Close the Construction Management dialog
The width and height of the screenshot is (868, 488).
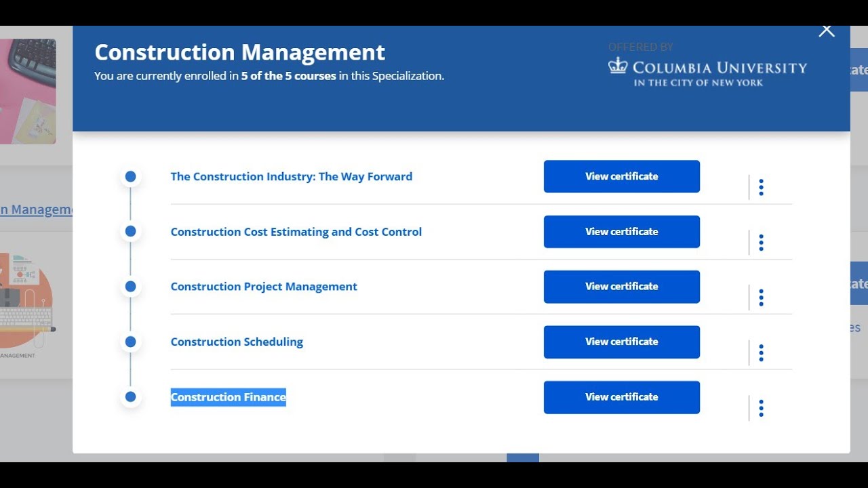(826, 30)
